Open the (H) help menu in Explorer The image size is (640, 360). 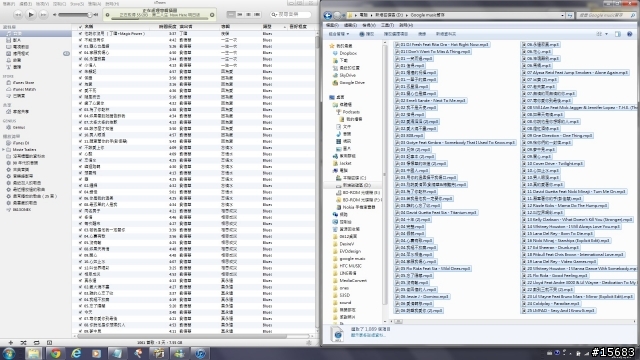click(x=406, y=25)
